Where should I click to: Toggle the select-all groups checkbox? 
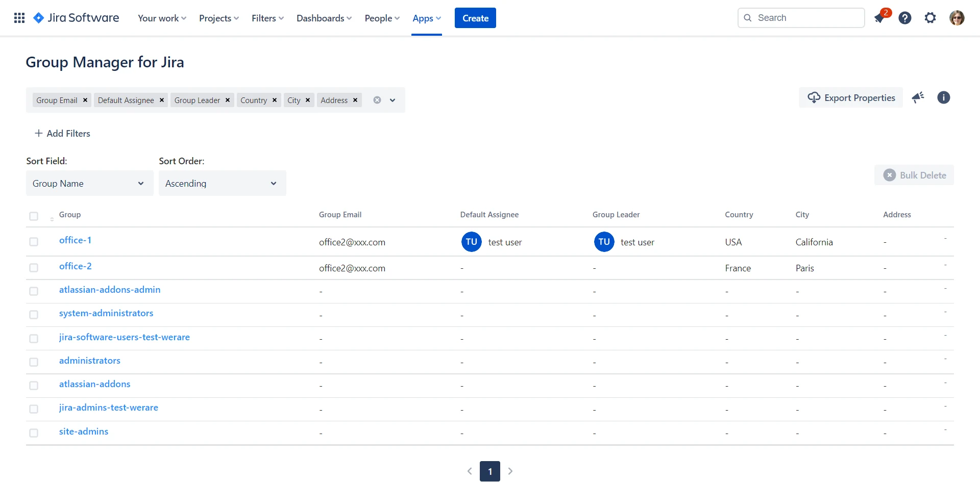(34, 216)
